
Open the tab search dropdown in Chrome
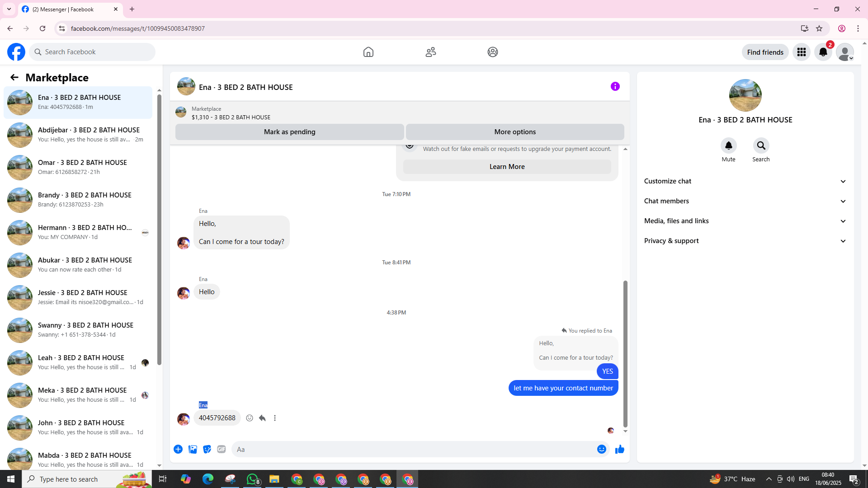(x=9, y=9)
